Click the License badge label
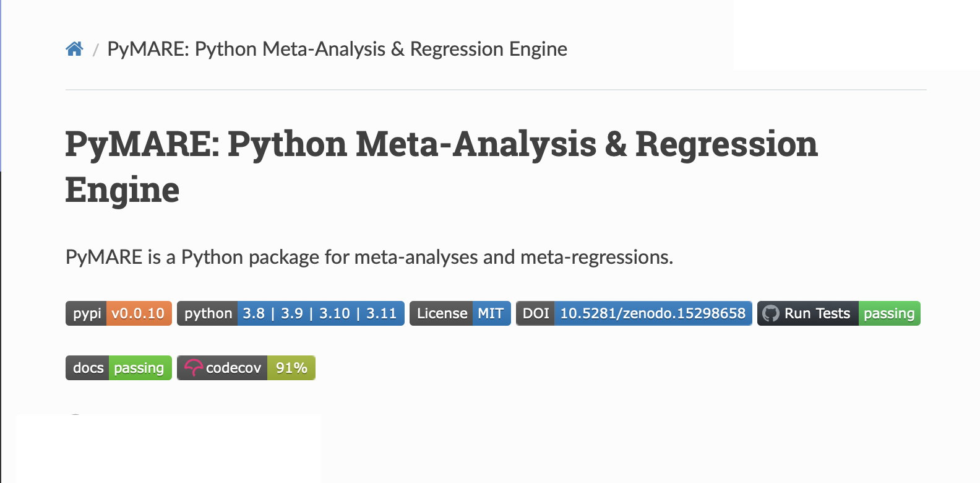980x483 pixels. (x=442, y=313)
